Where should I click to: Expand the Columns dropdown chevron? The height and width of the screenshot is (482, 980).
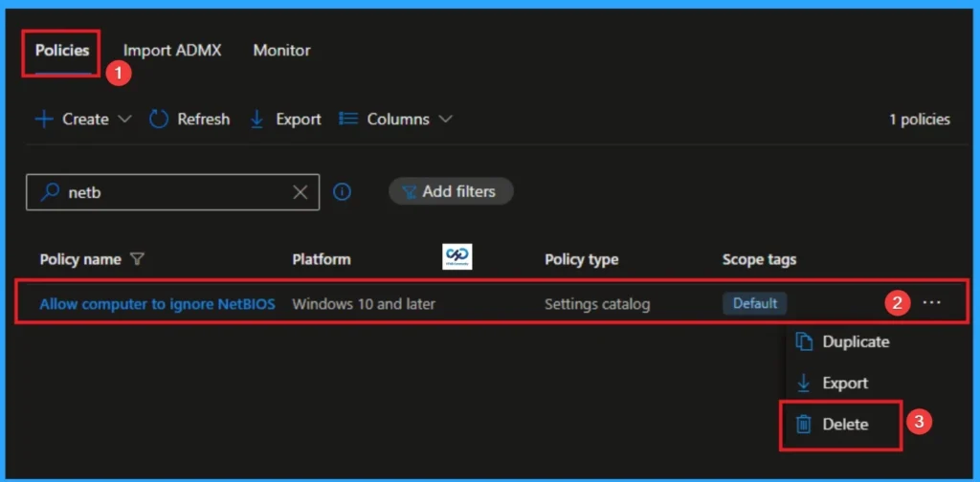click(445, 120)
